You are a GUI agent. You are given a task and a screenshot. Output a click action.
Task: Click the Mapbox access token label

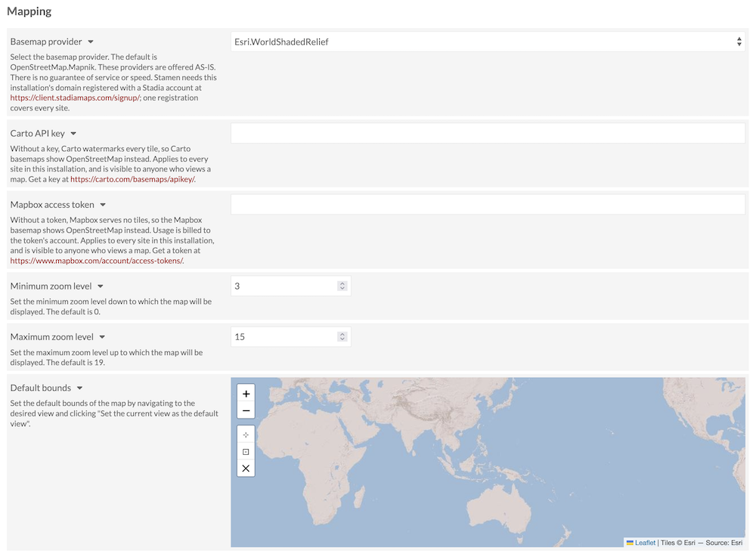(x=52, y=205)
